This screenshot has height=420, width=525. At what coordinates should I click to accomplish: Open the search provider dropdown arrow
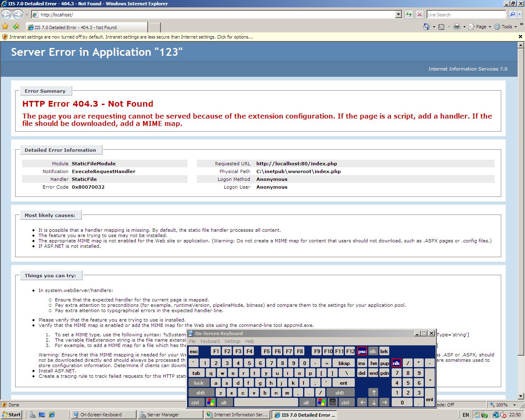tap(520, 14)
